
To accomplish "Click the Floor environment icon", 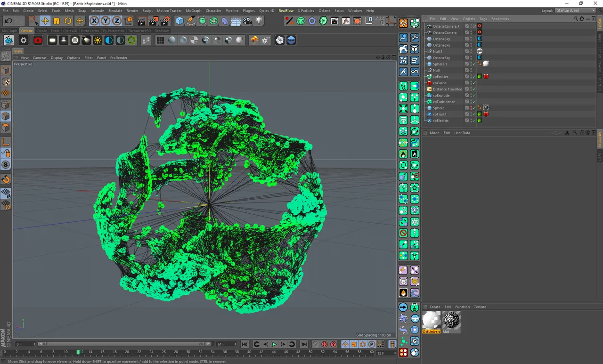I will (x=236, y=21).
